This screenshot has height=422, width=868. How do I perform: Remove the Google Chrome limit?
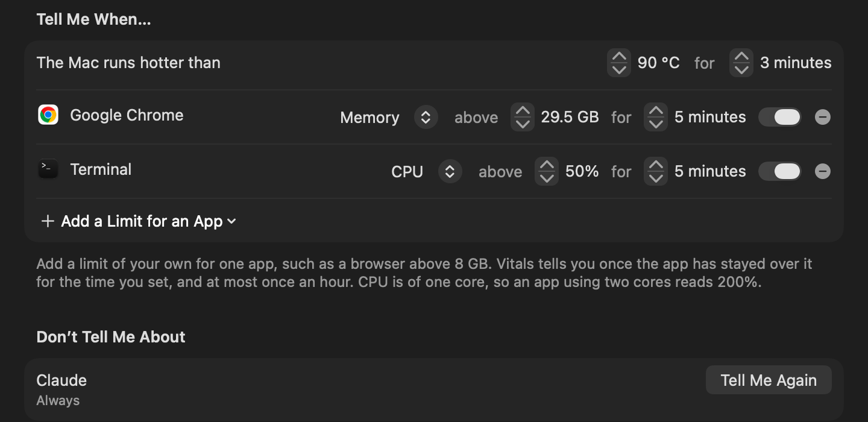[x=823, y=117]
